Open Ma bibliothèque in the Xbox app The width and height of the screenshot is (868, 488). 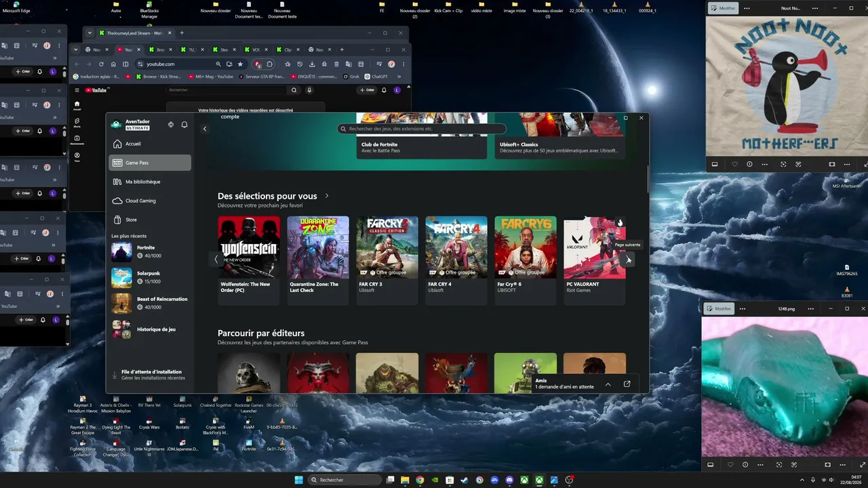click(149, 182)
